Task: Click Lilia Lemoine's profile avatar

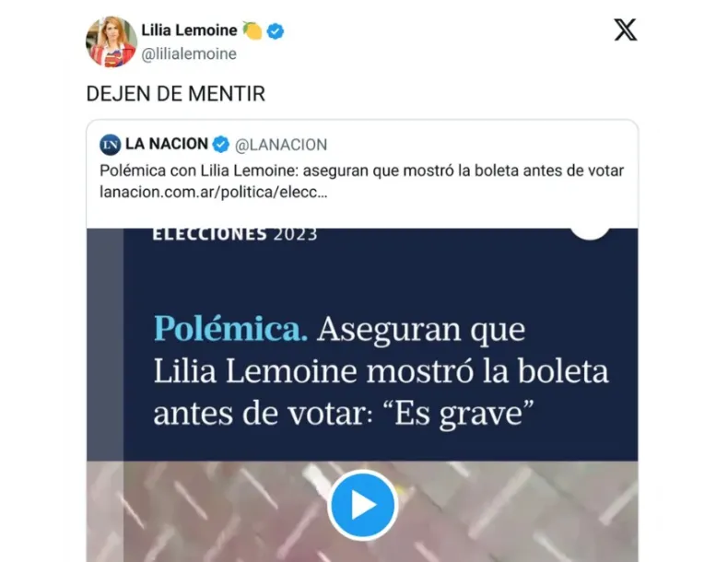Action: pos(111,41)
